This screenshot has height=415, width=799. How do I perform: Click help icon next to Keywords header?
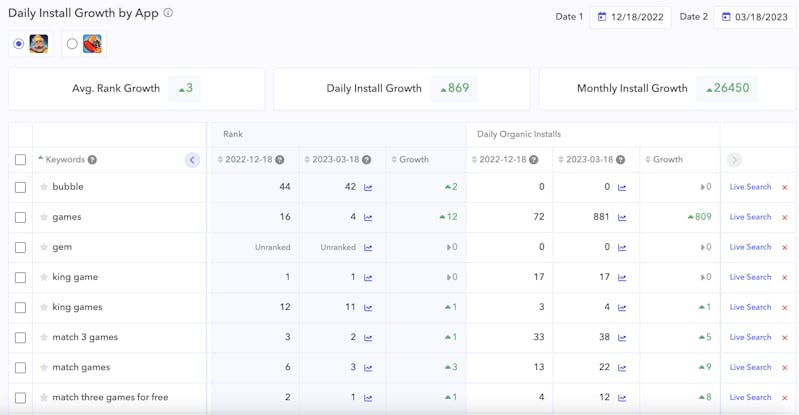pyautogui.click(x=92, y=160)
